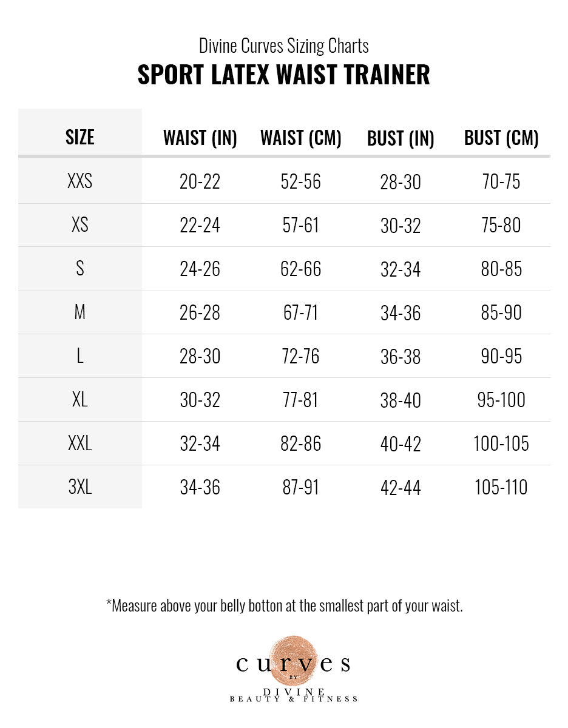Image resolution: width=568 pixels, height=728 pixels.
Task: Click the Sport Latex Waist Trainer title
Action: click(283, 75)
